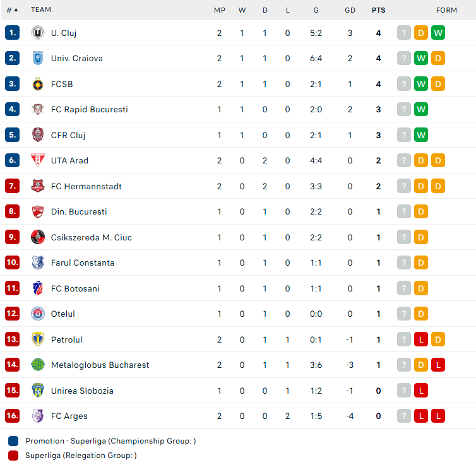This screenshot has height=465, width=476.
Task: Click the TEAM column header
Action: pos(40,9)
